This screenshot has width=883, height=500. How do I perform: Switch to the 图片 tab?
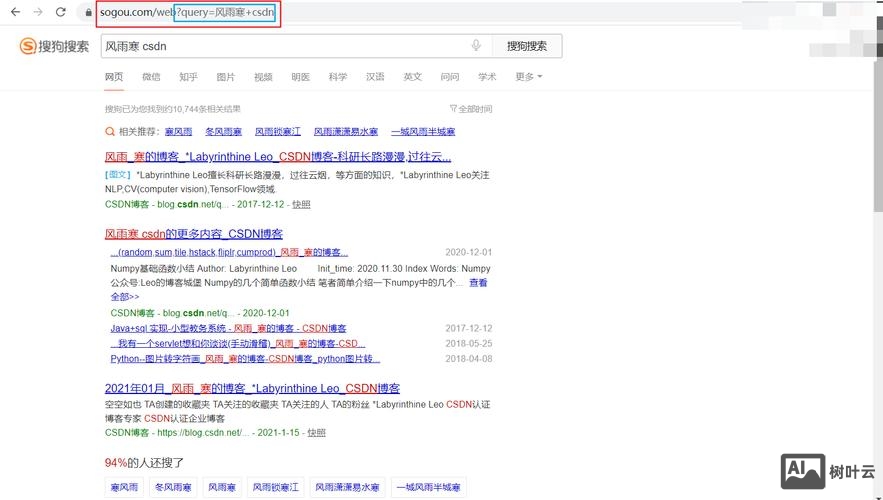[x=226, y=77]
